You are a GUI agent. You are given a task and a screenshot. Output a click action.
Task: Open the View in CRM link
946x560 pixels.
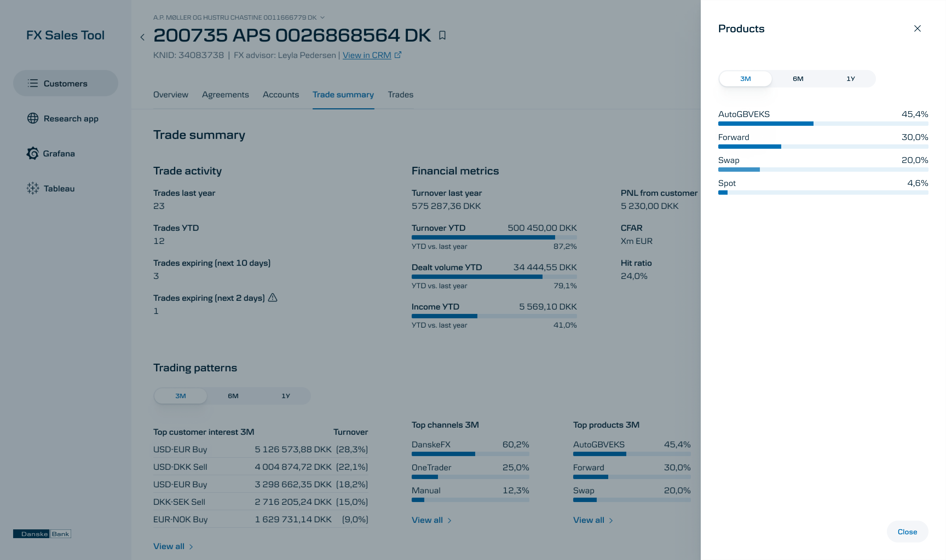(x=367, y=55)
